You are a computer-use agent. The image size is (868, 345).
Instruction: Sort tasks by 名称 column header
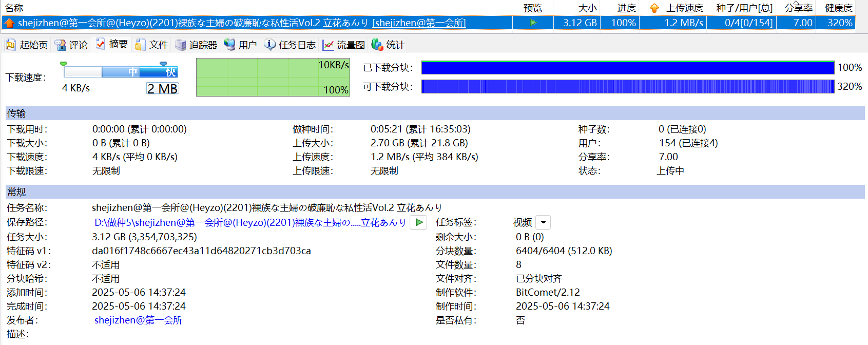pyautogui.click(x=14, y=8)
